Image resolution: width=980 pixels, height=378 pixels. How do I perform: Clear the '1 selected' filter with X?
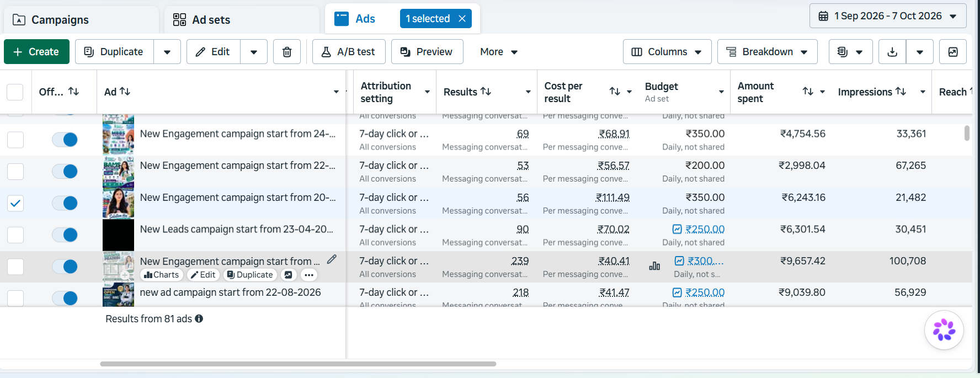coord(462,19)
